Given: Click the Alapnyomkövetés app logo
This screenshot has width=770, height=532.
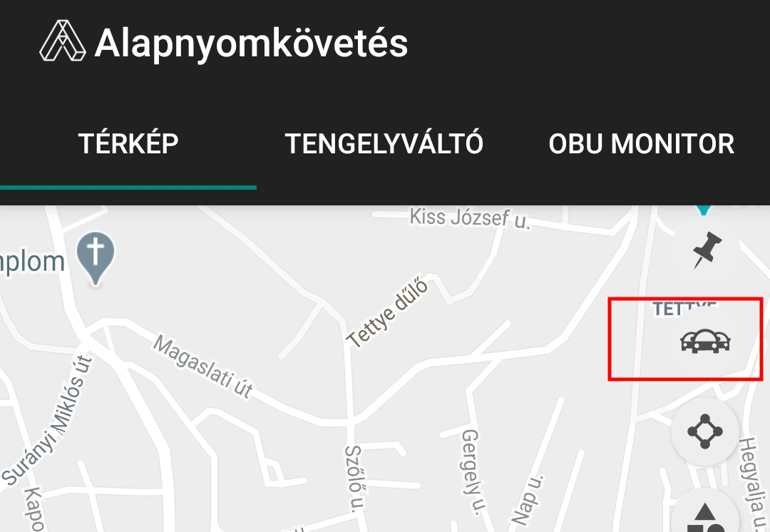Looking at the screenshot, I should 62,41.
